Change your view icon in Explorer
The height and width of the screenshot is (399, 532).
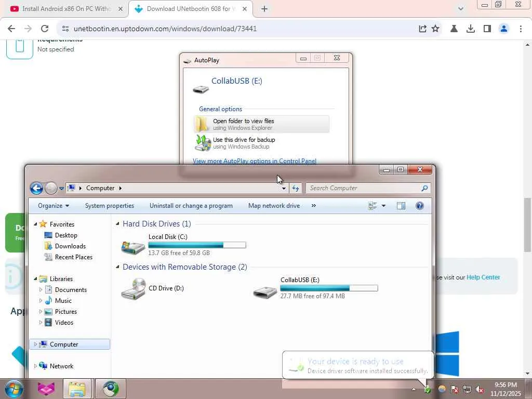click(373, 206)
